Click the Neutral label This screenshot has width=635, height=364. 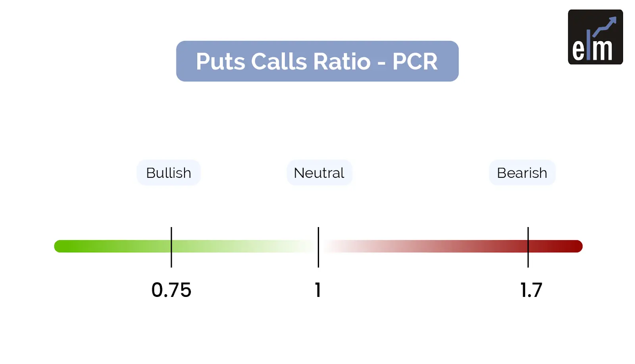click(319, 173)
